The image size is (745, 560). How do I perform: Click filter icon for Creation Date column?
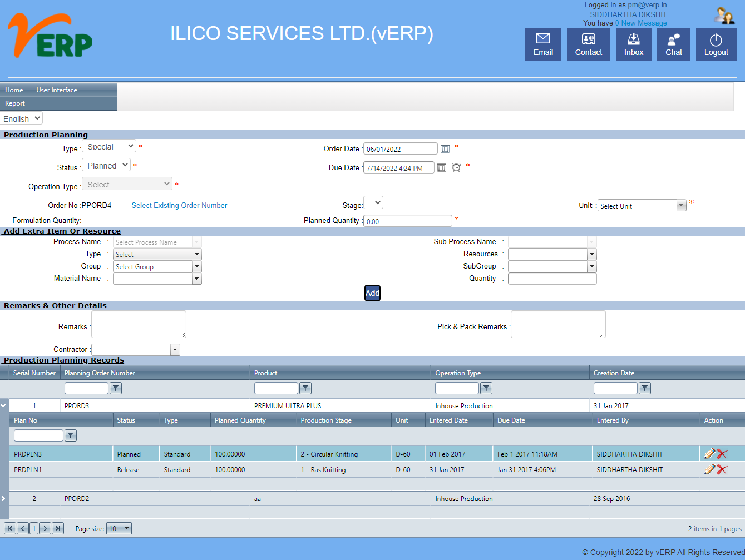[x=645, y=388]
